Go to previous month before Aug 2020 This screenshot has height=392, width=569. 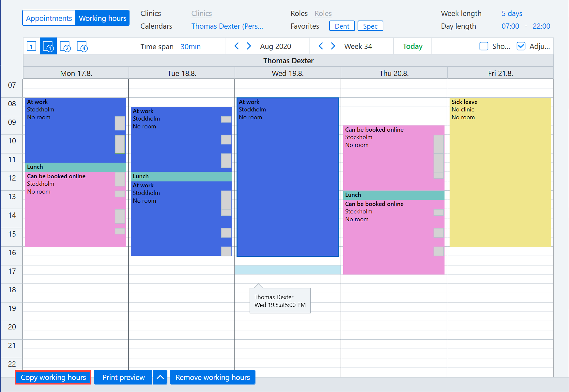click(x=237, y=46)
